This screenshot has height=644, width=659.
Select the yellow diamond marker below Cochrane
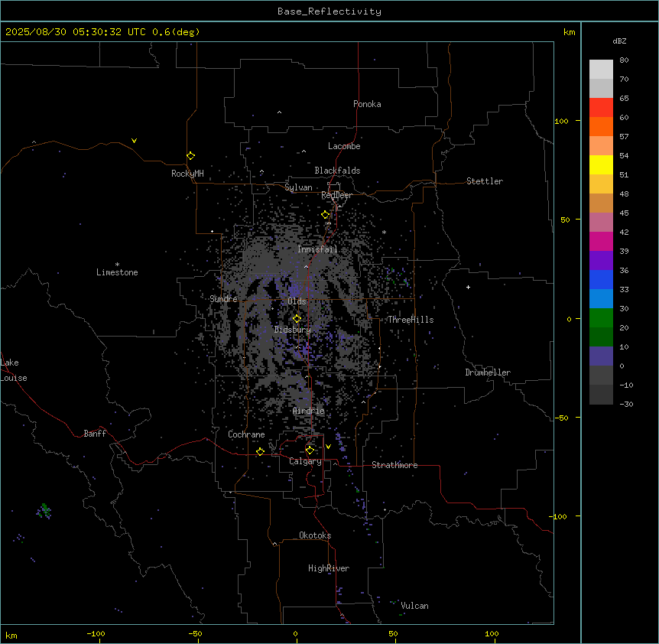point(260,451)
